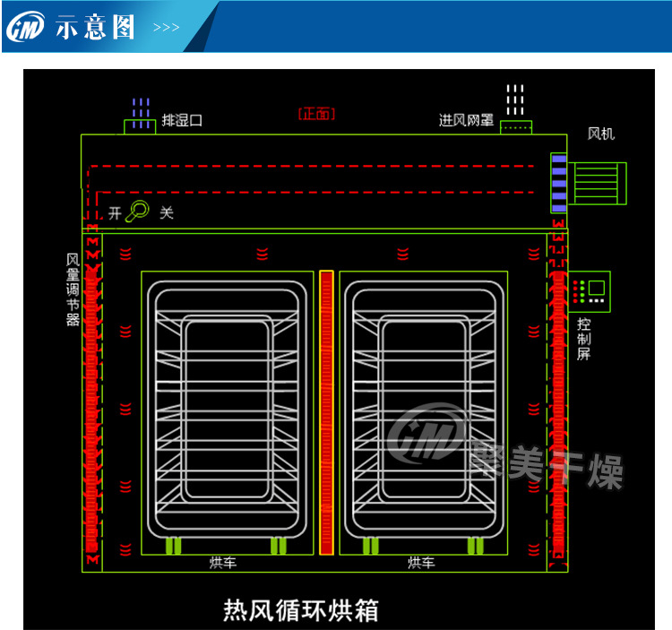Click the green damper knob icon
Viewport: 672px width, 630px height.
(137, 211)
